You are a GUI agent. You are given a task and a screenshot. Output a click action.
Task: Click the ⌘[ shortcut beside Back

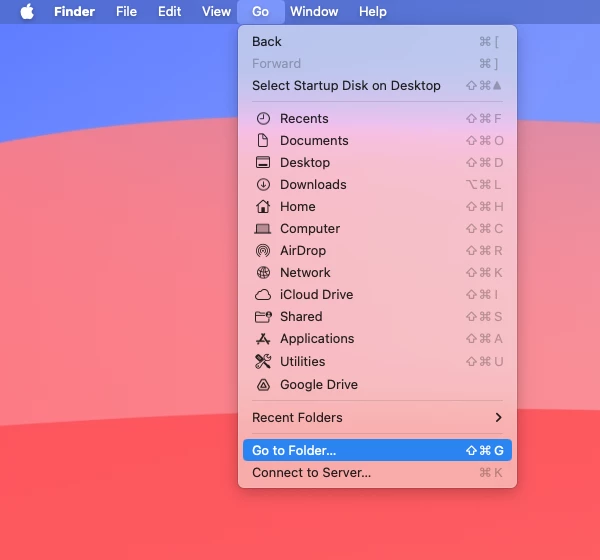(489, 41)
